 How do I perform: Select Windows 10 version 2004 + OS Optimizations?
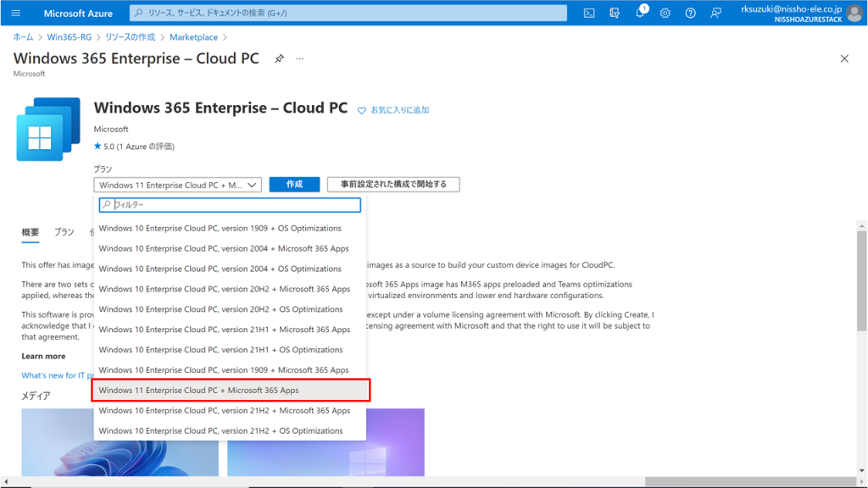click(x=230, y=269)
